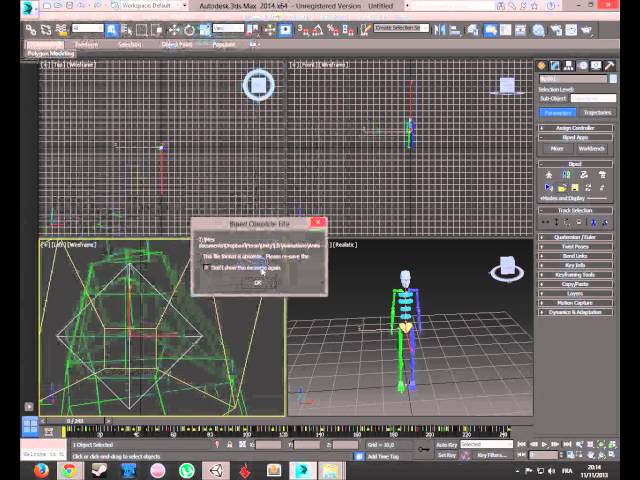Select the Link tool in main toolbar

coord(31,30)
